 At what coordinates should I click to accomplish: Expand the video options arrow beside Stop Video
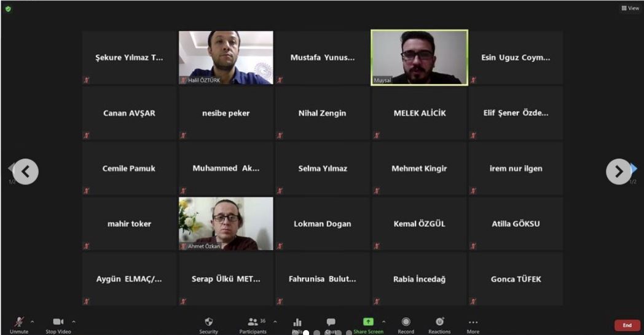(74, 321)
